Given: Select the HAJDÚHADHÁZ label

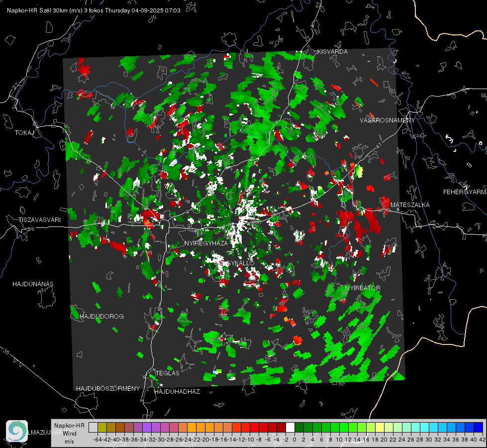Looking at the screenshot, I should coord(177,392).
